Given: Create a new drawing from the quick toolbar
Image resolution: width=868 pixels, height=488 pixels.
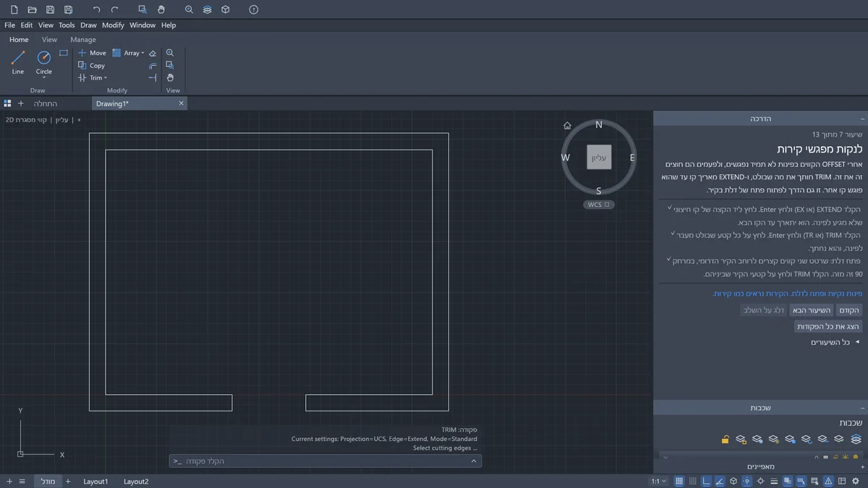Looking at the screenshot, I should coord(14,10).
